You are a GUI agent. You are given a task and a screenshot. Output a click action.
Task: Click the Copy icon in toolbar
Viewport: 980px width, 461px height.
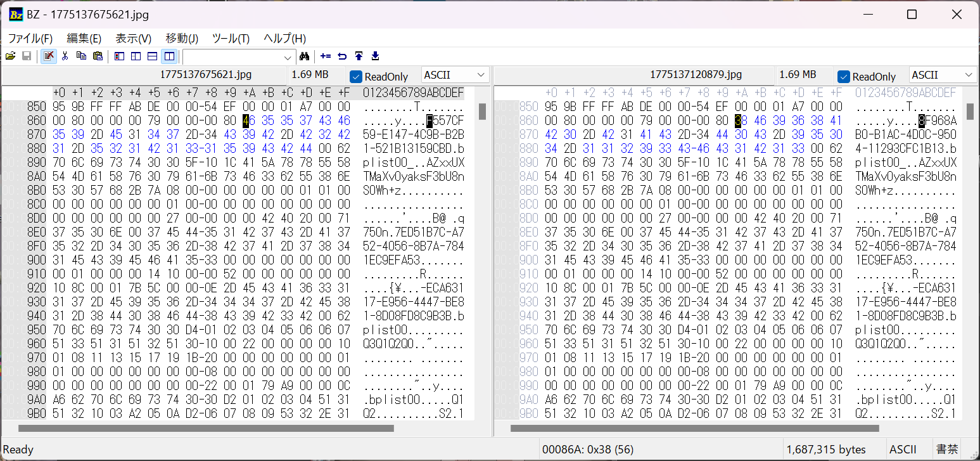click(81, 56)
